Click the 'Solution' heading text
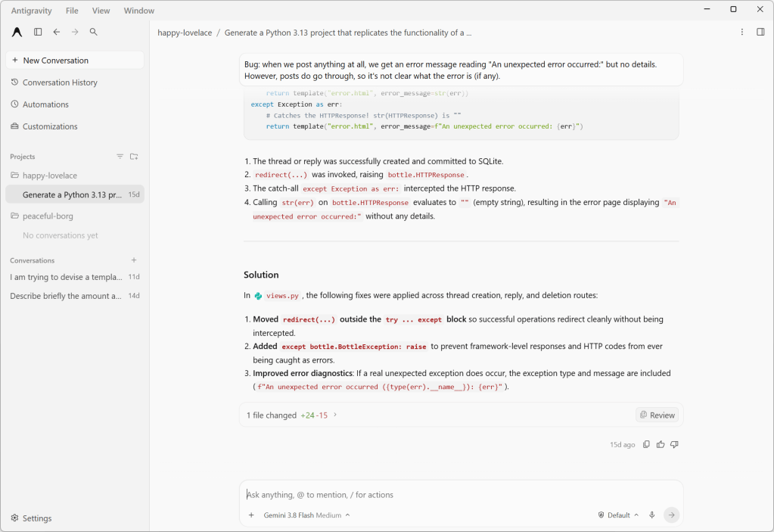The image size is (774, 532). 261,275
